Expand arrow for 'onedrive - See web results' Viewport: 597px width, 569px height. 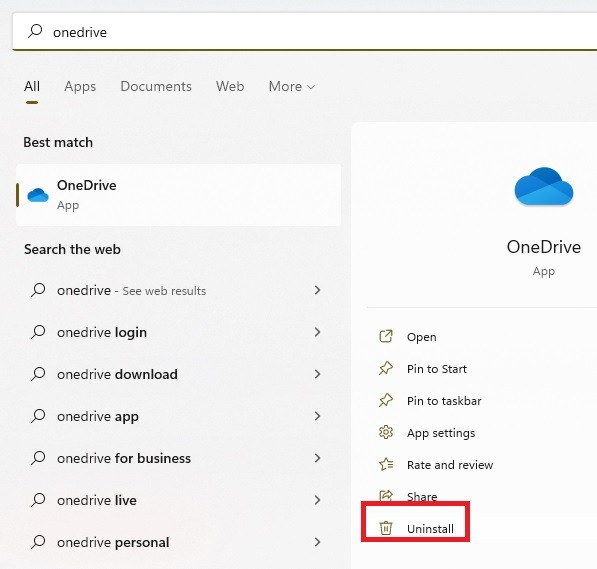click(317, 290)
